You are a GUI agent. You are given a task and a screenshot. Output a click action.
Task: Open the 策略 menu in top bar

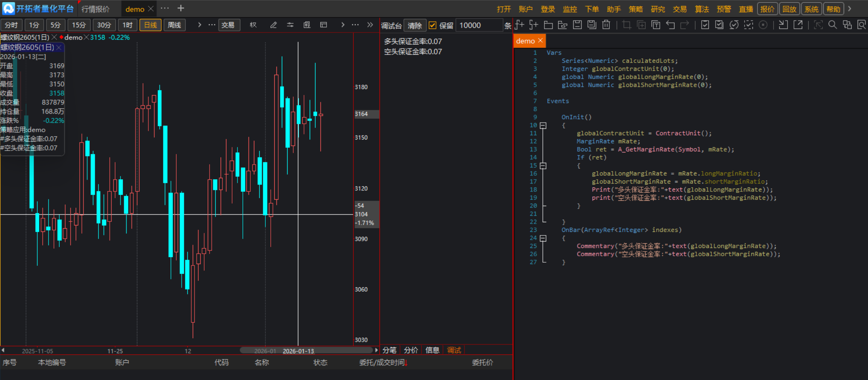[x=636, y=9]
